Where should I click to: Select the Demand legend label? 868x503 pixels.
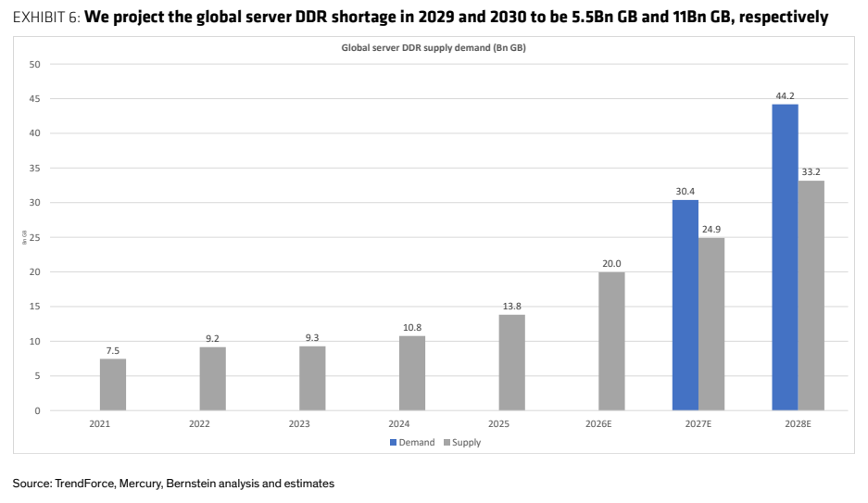pos(417,443)
